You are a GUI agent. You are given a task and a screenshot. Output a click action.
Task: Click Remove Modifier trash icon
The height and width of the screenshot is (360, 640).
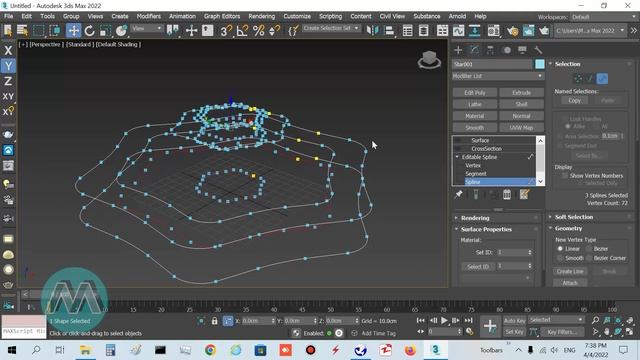[x=507, y=195]
